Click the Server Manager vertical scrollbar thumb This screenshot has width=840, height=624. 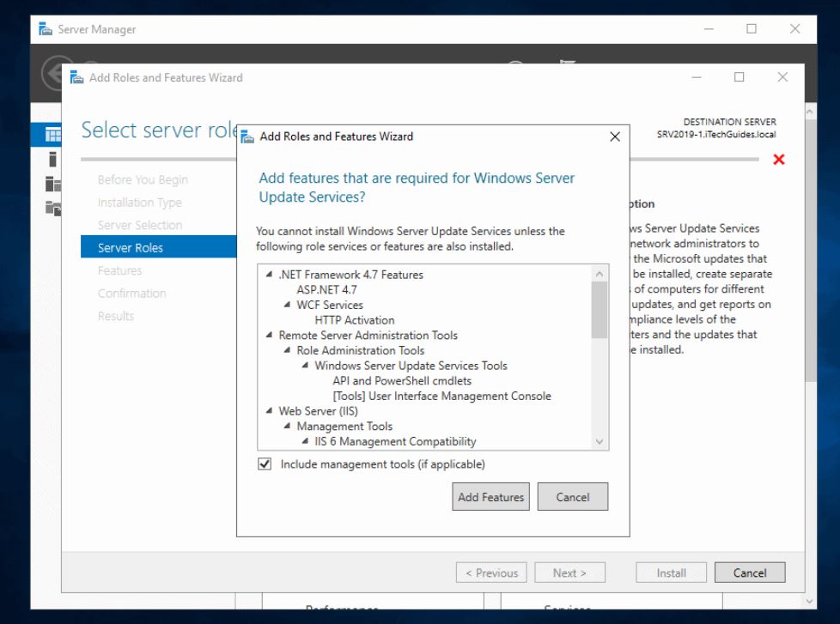[x=810, y=251]
